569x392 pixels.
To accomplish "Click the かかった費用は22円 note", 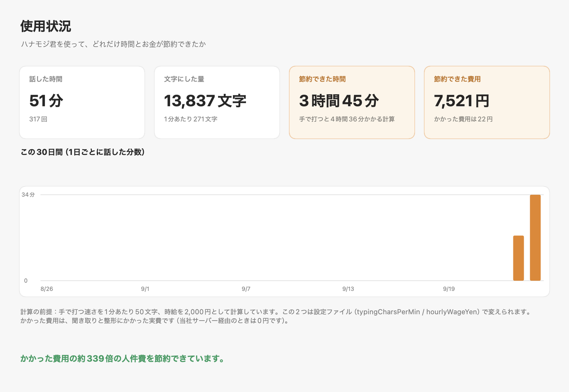I will coord(463,119).
